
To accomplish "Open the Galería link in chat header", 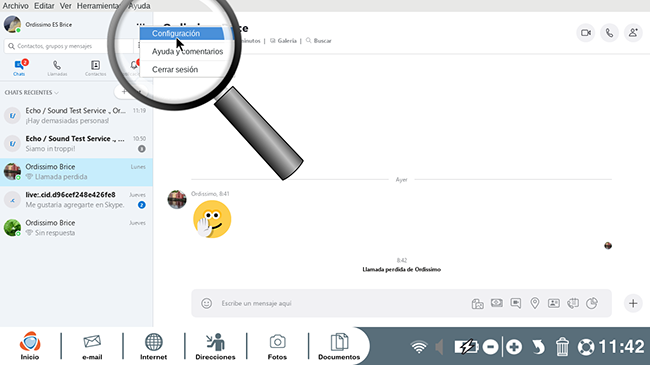I will 284,41.
